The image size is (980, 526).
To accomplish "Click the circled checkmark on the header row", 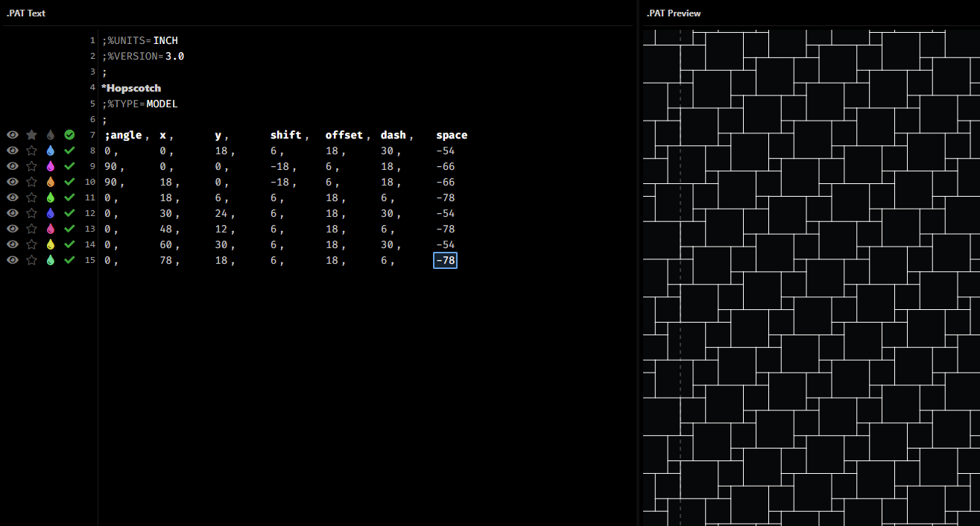I will (69, 135).
